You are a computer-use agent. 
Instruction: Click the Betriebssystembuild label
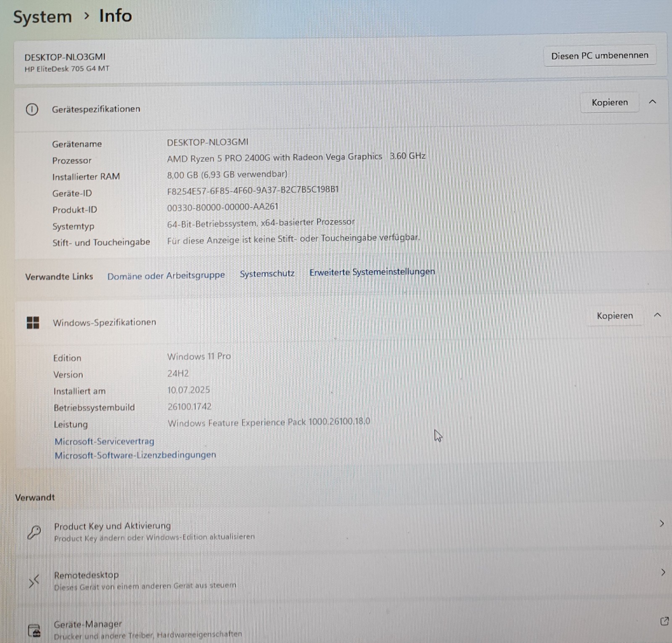94,408
